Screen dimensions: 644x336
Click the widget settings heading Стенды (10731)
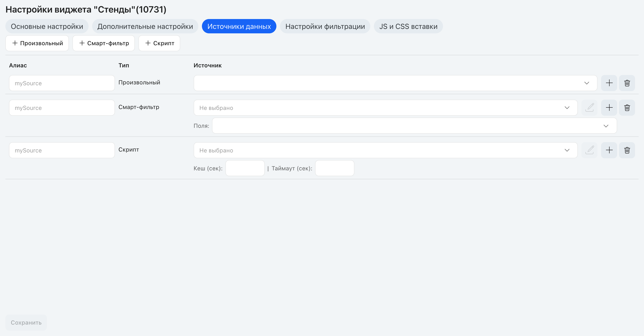86,9
